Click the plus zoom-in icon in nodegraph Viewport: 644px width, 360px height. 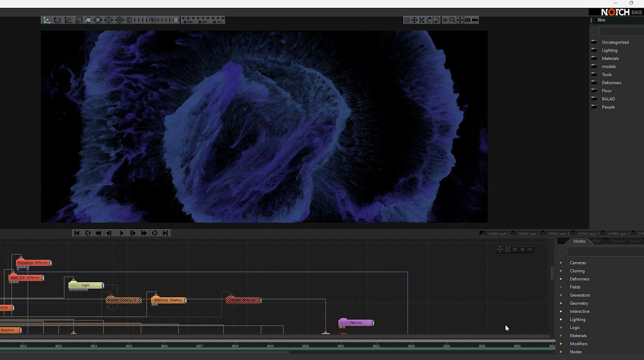[x=522, y=249]
